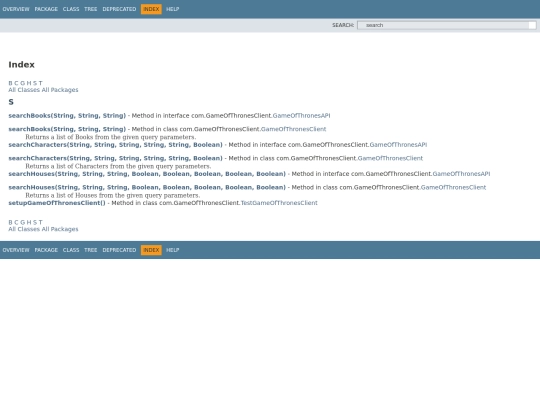This screenshot has width=540, height=405.
Task: Open HELP in the bottom navigation bar
Action: tap(173, 250)
